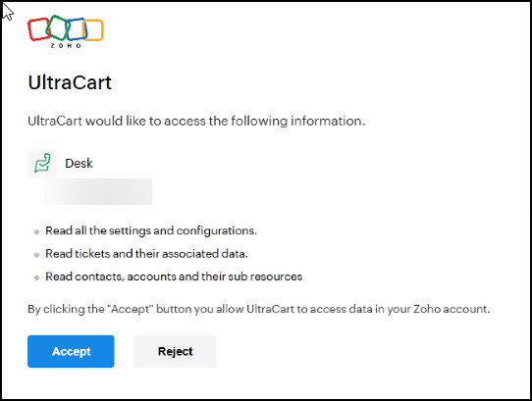Image resolution: width=532 pixels, height=401 pixels.
Task: Accept the UltraCart access request
Action: click(x=71, y=351)
